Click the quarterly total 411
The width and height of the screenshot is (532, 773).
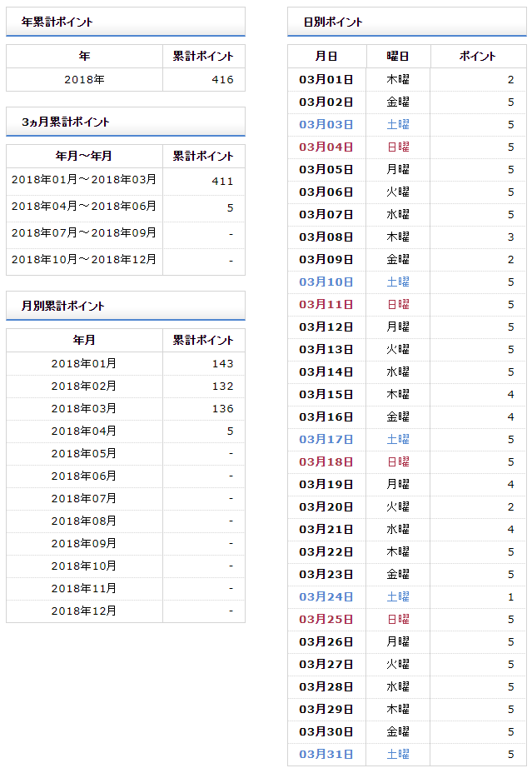(222, 182)
